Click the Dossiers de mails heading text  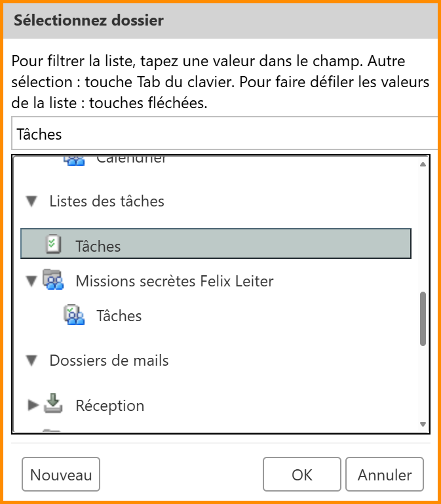[109, 360]
